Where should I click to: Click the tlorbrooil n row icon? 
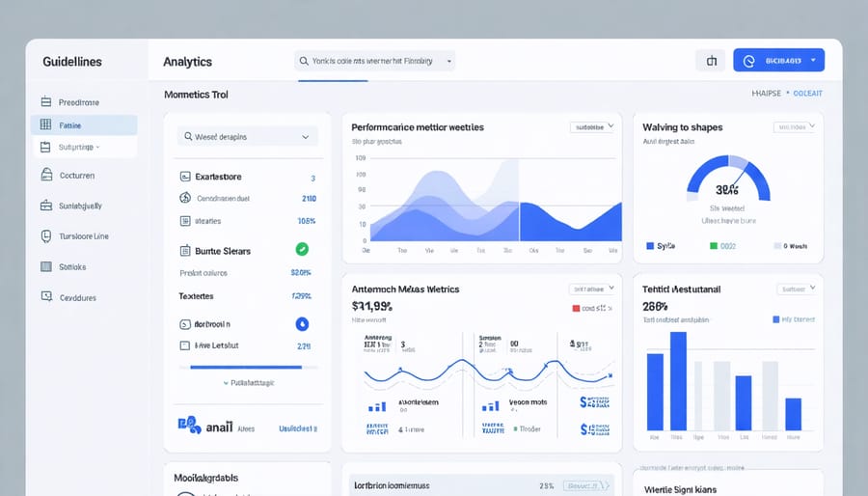pos(185,324)
